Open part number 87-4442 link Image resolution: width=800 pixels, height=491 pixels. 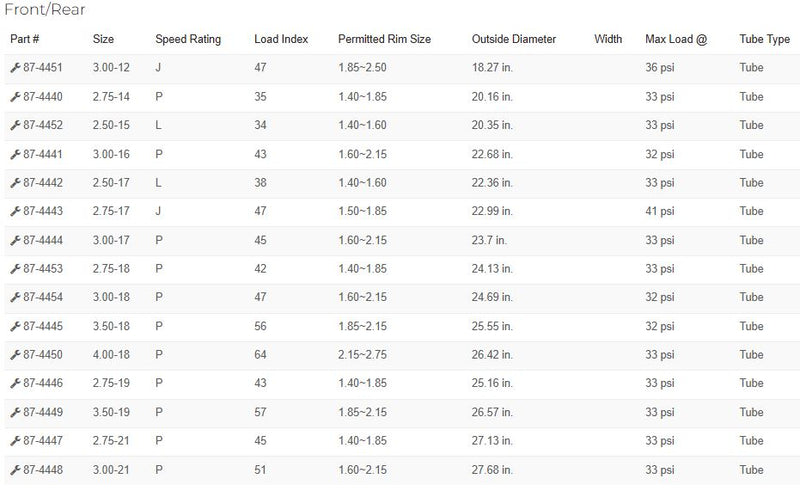tap(43, 183)
